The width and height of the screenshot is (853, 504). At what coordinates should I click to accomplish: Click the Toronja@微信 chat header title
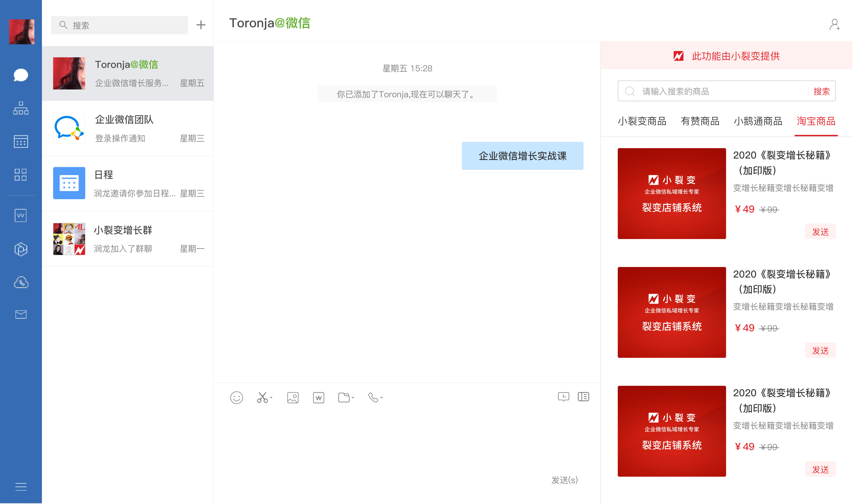pos(270,23)
